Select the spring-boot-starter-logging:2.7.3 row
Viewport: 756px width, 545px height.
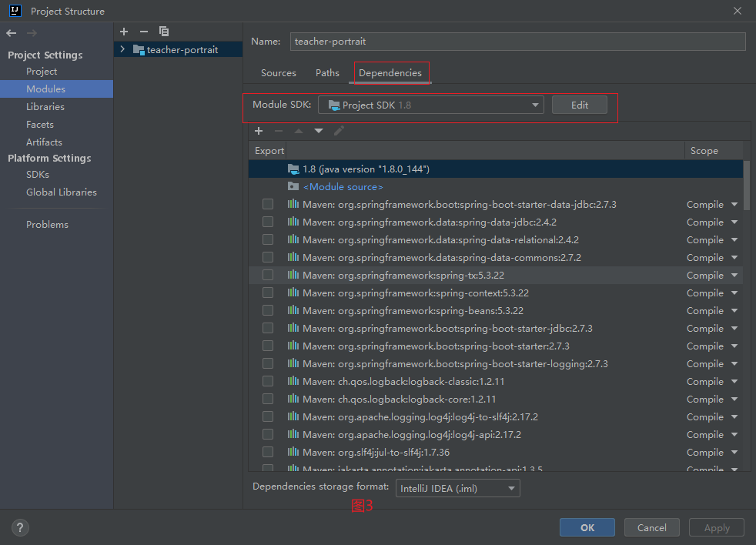tap(496, 363)
